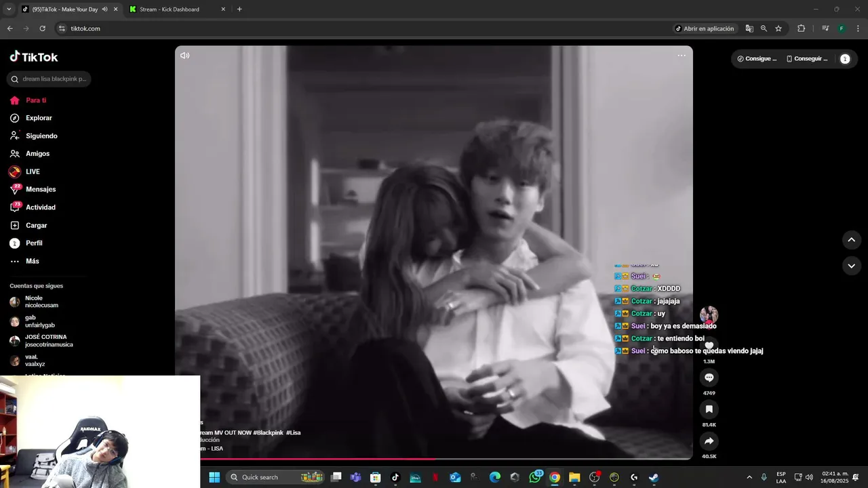Open Netflix in the taskbar
This screenshot has width=868, height=488.
pyautogui.click(x=435, y=477)
